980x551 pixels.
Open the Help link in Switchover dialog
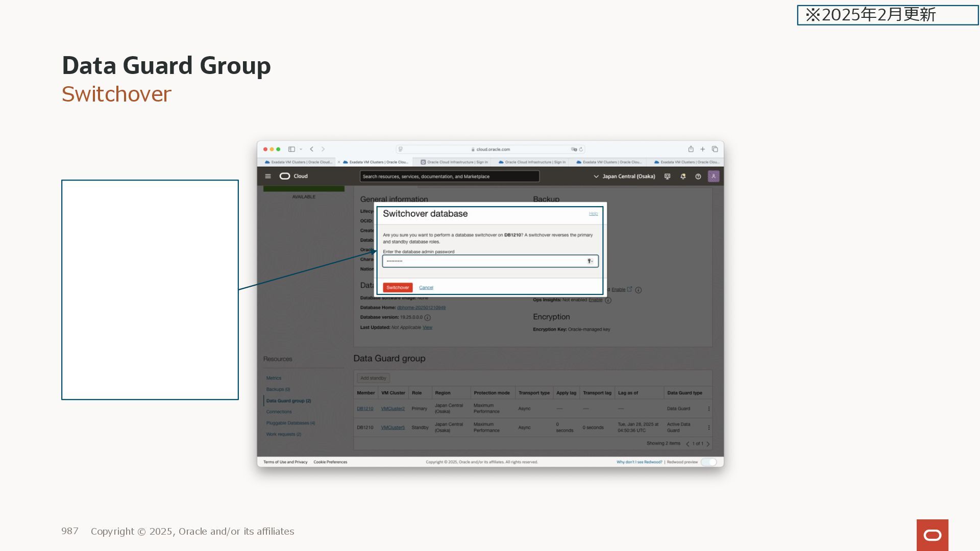tap(593, 214)
